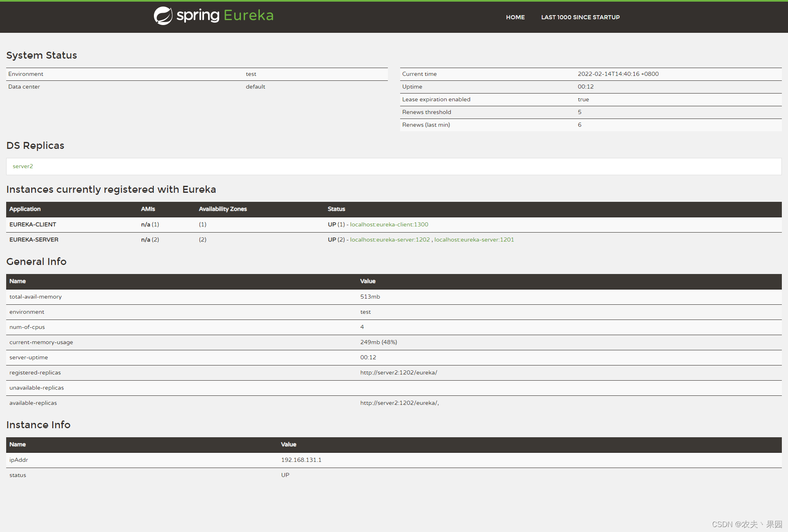Click the System Status heading
788x532 pixels.
tap(41, 55)
